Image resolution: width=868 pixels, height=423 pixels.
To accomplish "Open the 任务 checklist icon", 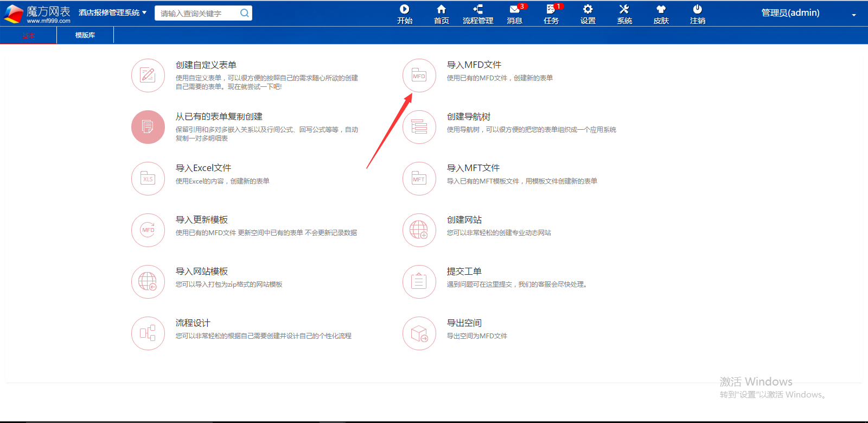I will tap(551, 9).
